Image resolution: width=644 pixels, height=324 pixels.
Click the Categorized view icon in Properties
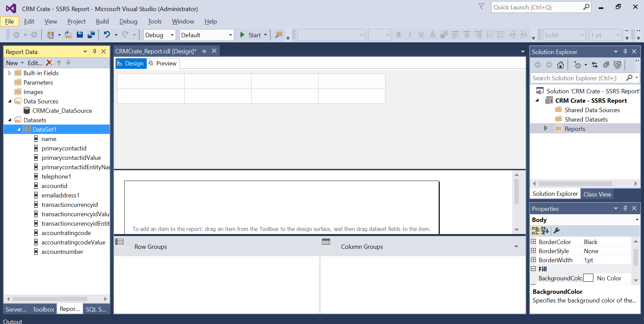[535, 231]
